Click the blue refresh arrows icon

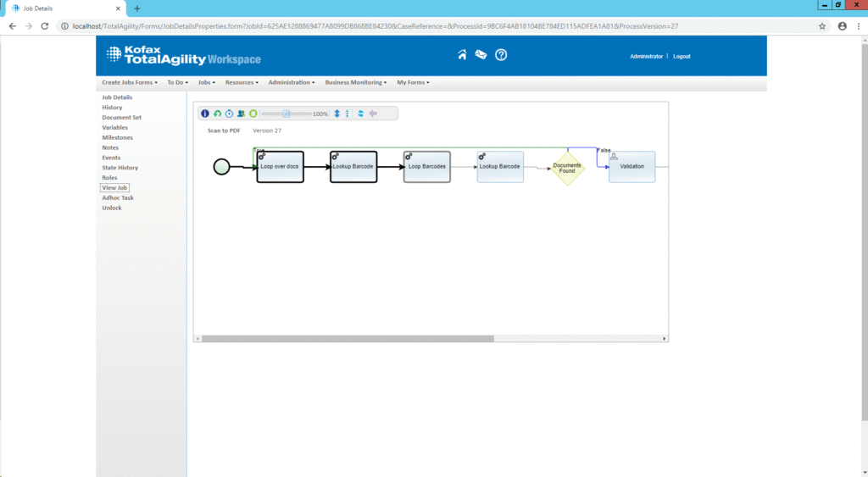click(360, 114)
